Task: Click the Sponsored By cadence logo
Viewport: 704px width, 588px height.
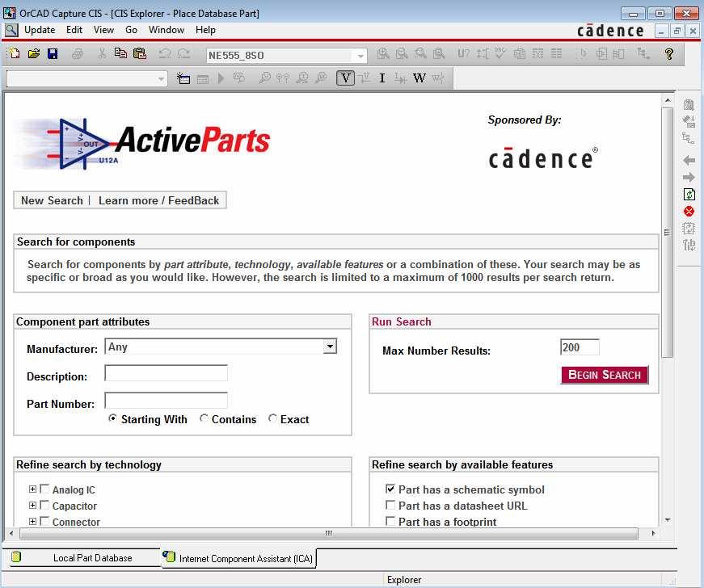Action: pyautogui.click(x=543, y=158)
